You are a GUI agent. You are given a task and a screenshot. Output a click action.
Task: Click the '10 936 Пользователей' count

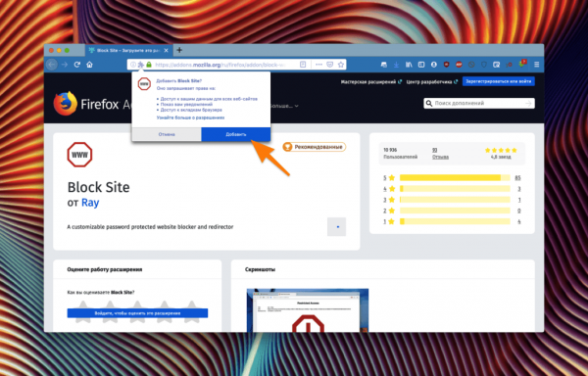tap(400, 153)
